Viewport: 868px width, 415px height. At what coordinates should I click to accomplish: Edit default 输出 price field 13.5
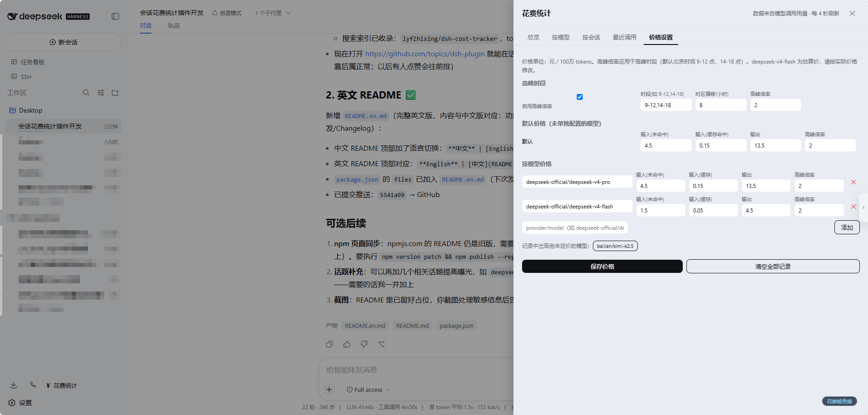point(775,145)
